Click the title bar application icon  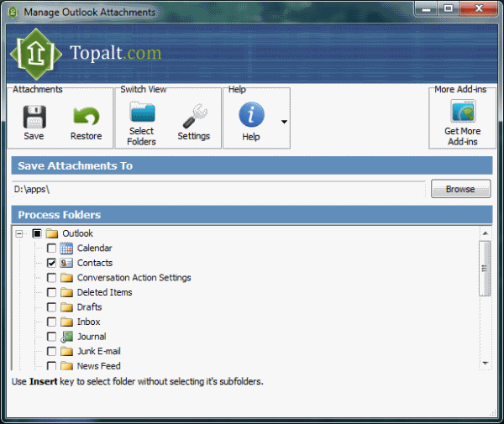(x=13, y=13)
